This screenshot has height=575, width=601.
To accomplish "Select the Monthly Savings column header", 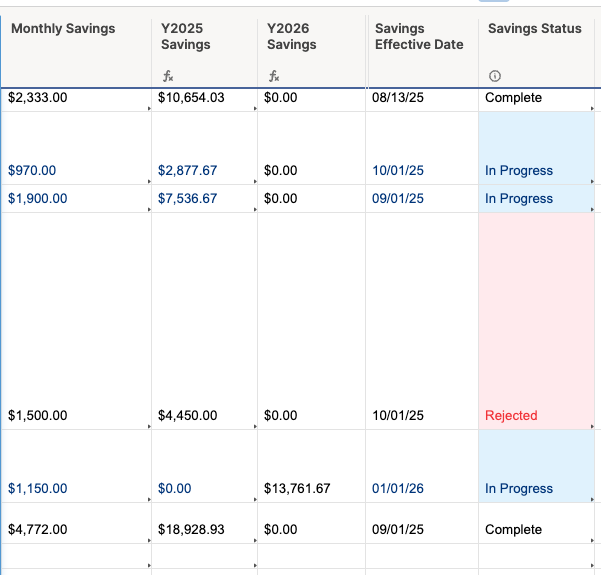I will click(x=63, y=29).
